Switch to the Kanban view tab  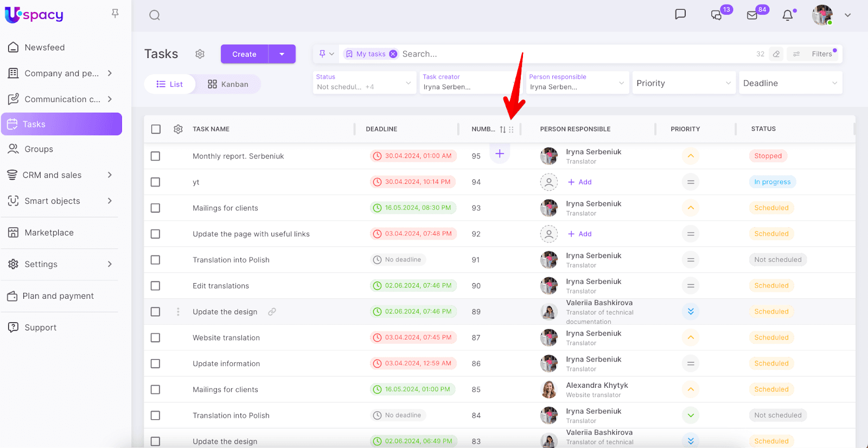[x=228, y=84]
